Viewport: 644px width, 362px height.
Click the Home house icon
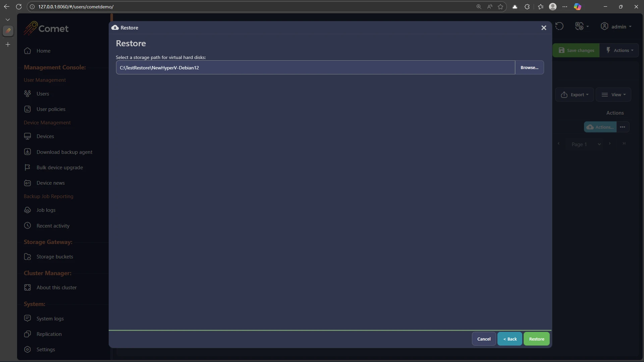point(28,51)
